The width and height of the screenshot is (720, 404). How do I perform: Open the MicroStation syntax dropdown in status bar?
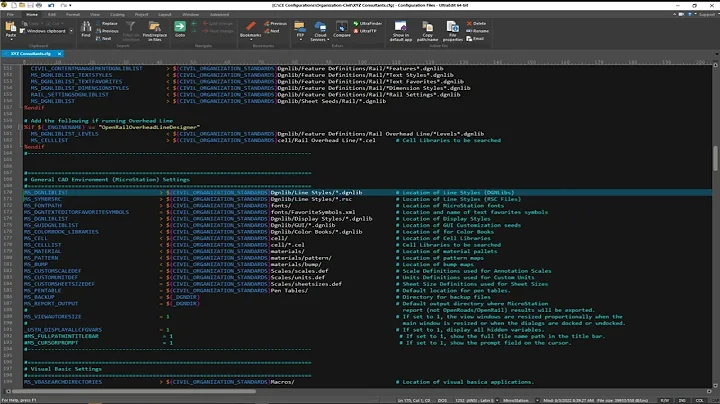pos(537,401)
